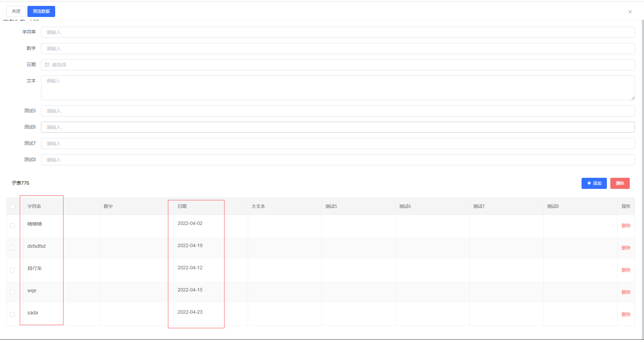The height and width of the screenshot is (340, 644).
Task: Click inside the 文本 textarea
Action: pyautogui.click(x=337, y=88)
